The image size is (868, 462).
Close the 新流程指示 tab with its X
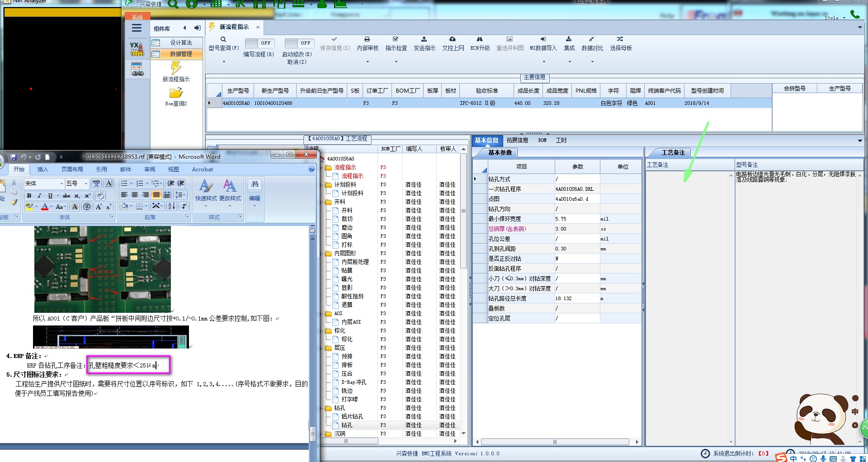pyautogui.click(x=258, y=27)
